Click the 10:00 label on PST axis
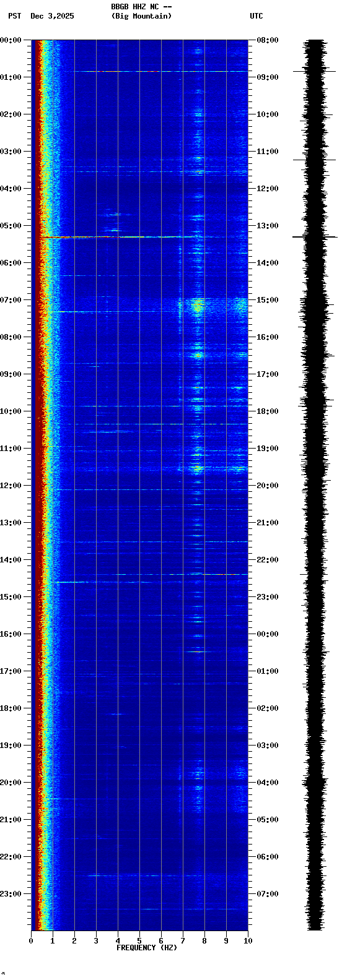Screen dimensions: 342x980 click(x=11, y=411)
